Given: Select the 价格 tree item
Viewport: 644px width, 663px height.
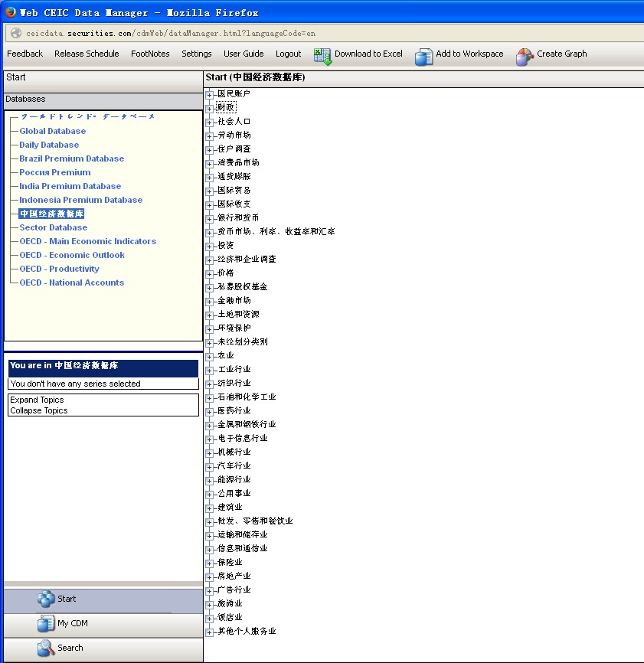Looking at the screenshot, I should [225, 273].
